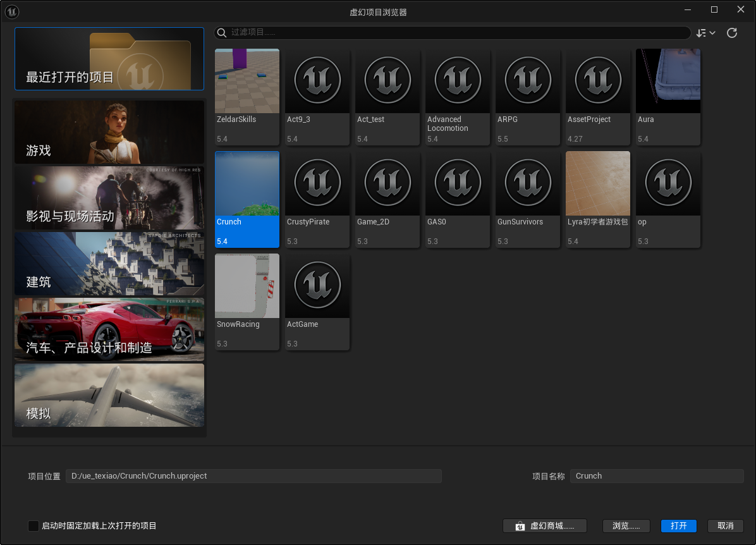
Task: Click the Game_2D name label
Action: tap(373, 222)
